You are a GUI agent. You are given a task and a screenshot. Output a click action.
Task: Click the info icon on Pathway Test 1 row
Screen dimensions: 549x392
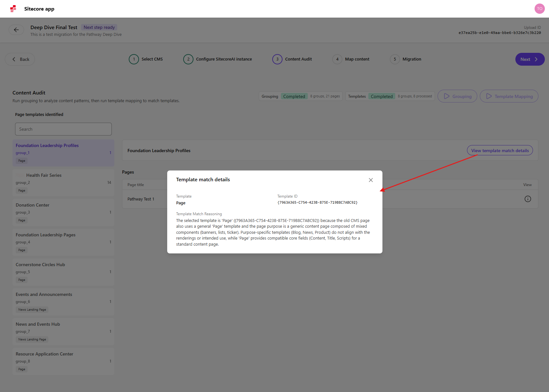[528, 199]
